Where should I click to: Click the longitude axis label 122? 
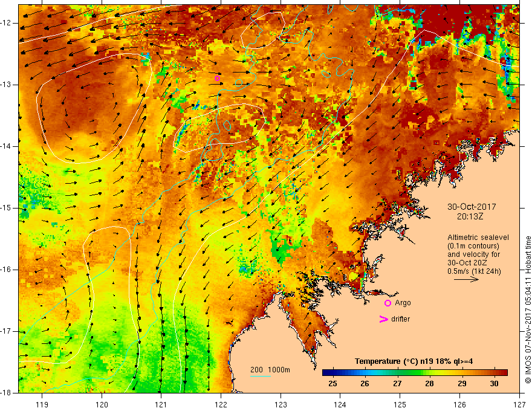click(221, 404)
